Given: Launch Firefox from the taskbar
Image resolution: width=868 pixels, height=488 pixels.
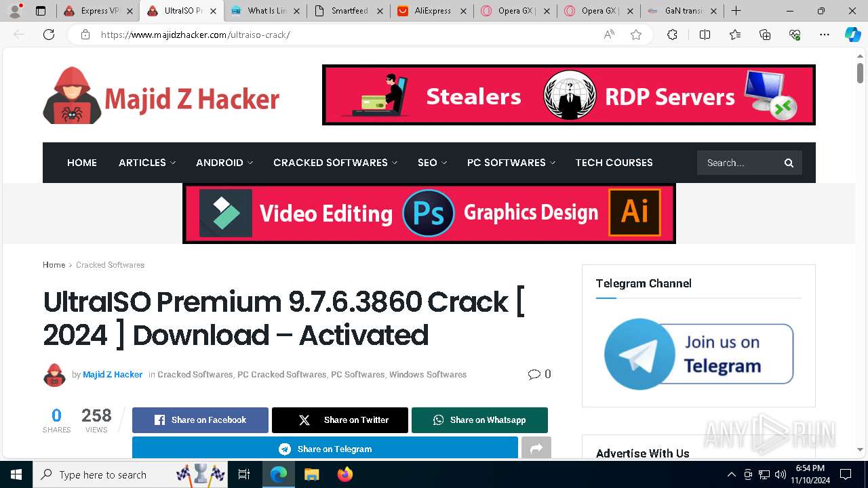Looking at the screenshot, I should point(344,474).
